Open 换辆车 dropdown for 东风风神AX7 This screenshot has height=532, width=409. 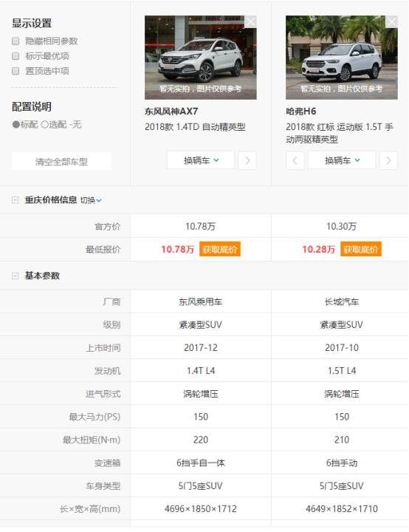(200, 160)
